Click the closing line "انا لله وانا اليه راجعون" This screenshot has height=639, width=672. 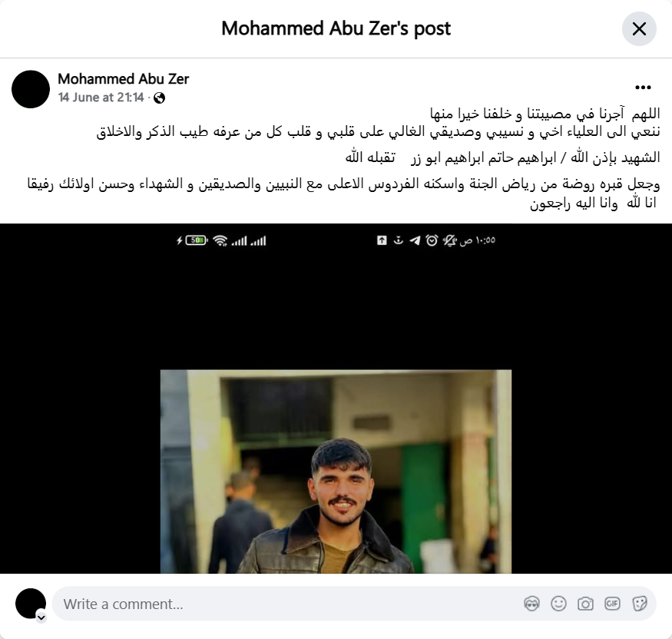click(594, 203)
